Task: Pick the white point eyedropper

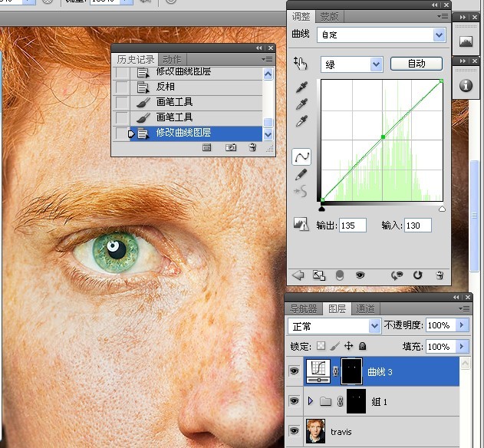Action: 301,121
